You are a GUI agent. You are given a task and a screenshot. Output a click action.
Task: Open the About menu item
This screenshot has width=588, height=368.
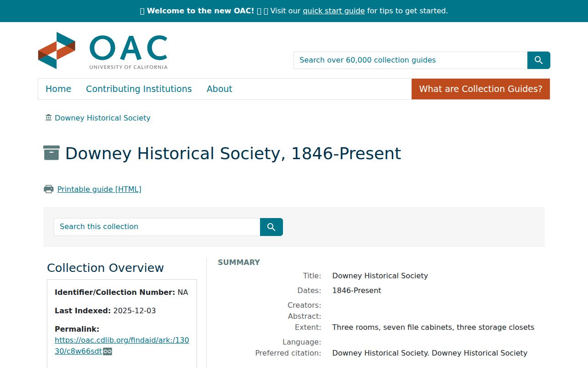click(219, 89)
